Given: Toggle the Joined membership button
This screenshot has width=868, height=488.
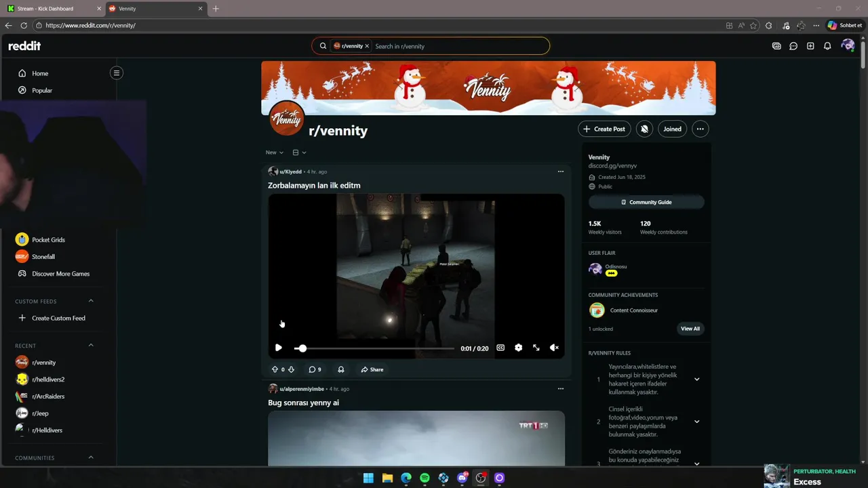Looking at the screenshot, I should (x=672, y=129).
